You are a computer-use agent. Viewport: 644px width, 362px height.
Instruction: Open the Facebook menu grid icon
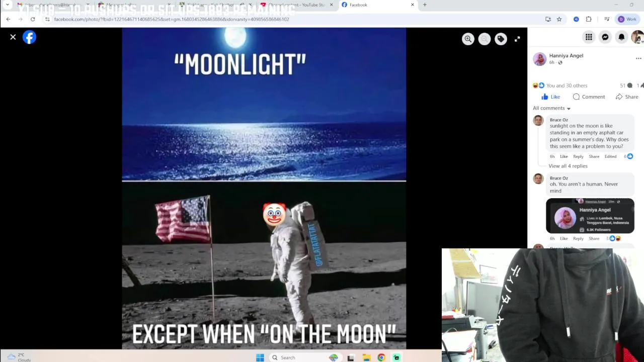[x=589, y=37]
